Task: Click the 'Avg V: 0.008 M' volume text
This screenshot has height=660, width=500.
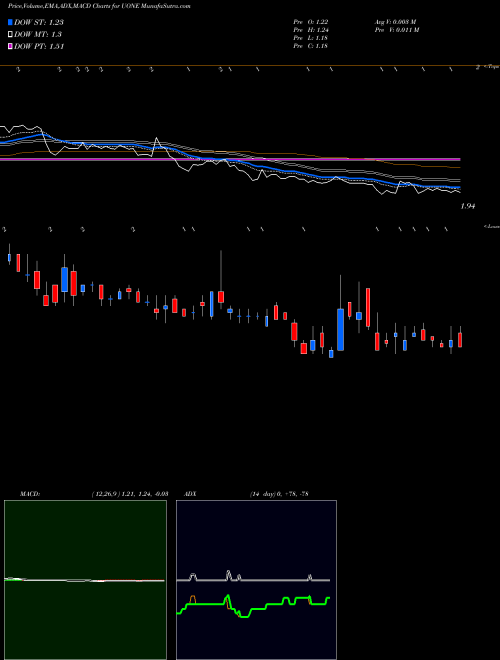Action: [x=395, y=22]
